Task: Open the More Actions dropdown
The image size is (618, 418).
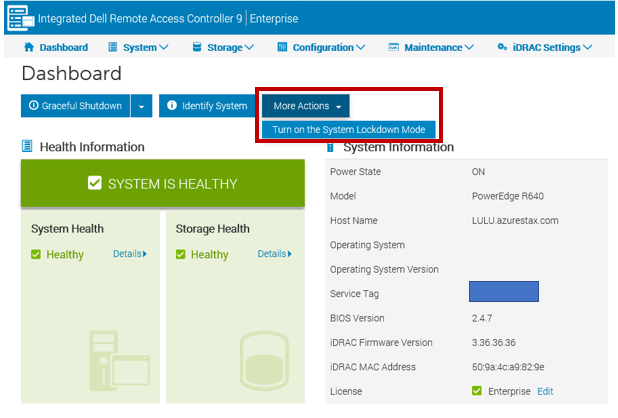Action: tap(306, 105)
